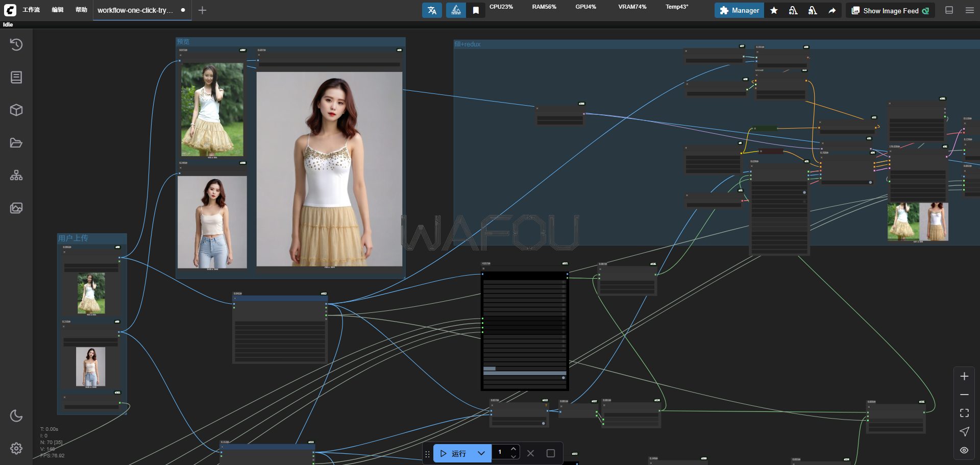Increase the batch count with up arrow
Screen dimensions: 980x465
[x=513, y=449]
